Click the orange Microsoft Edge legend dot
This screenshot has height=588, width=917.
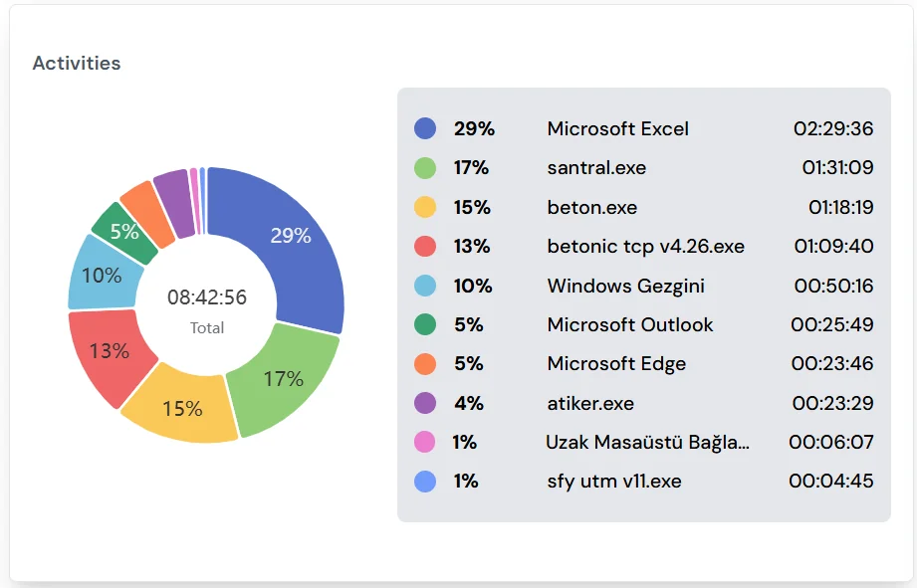pyautogui.click(x=425, y=364)
